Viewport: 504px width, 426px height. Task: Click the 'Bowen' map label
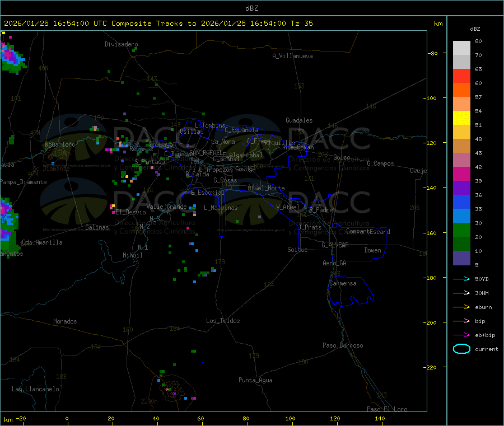point(372,250)
